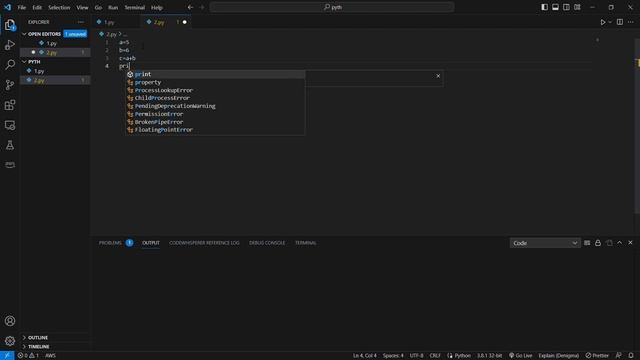Image resolution: width=640 pixels, height=360 pixels.
Task: Toggle the bottom panel visibility
Action: point(555,7)
